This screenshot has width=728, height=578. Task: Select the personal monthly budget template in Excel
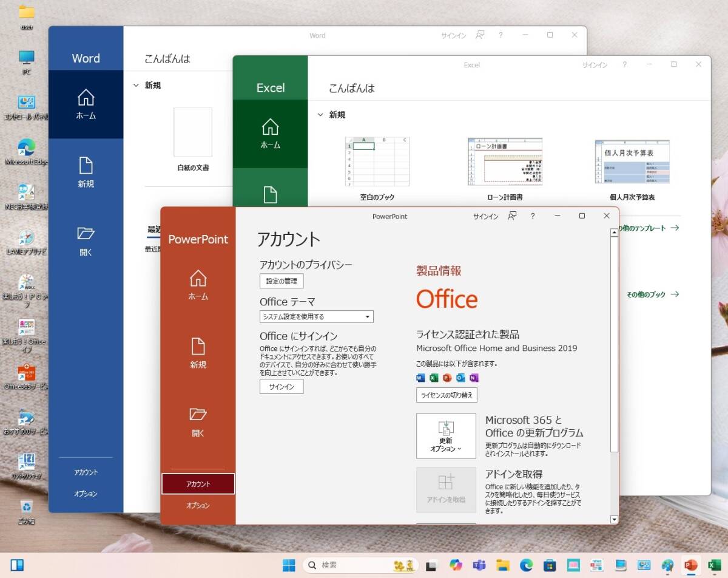click(632, 161)
